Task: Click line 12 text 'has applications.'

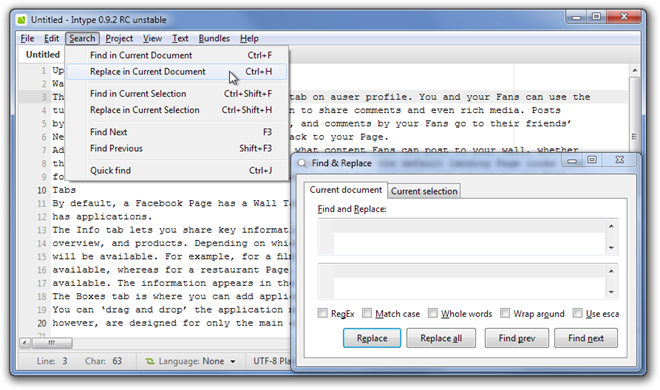Action: click(x=102, y=217)
